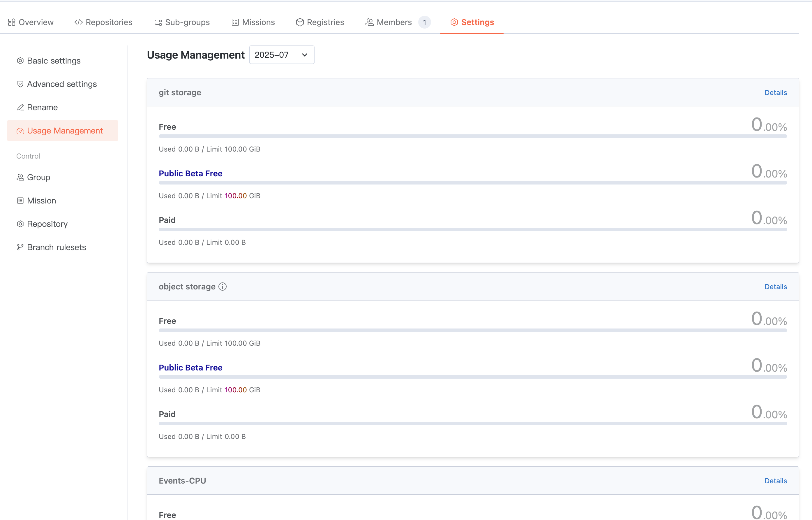Click the Branch rulesets branch icon
Image resolution: width=812 pixels, height=520 pixels.
click(x=20, y=247)
